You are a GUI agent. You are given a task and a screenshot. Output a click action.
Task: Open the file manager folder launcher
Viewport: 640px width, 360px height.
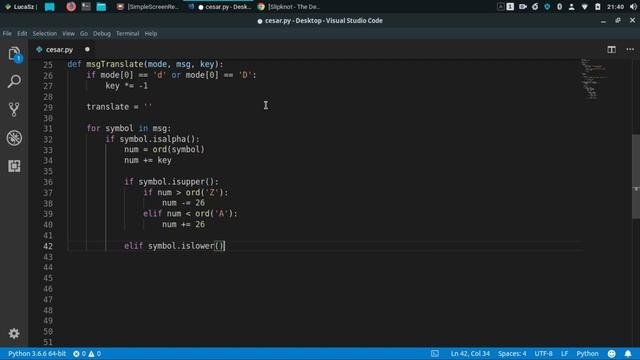(101, 7)
